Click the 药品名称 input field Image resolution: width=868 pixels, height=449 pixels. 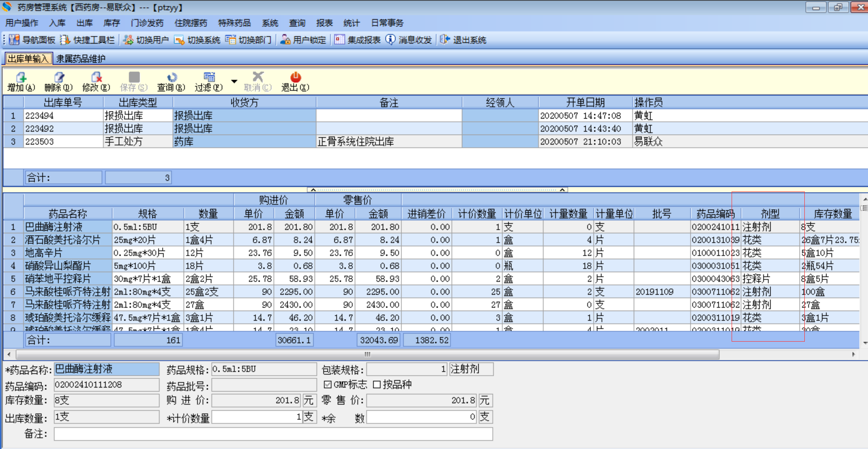(x=106, y=369)
